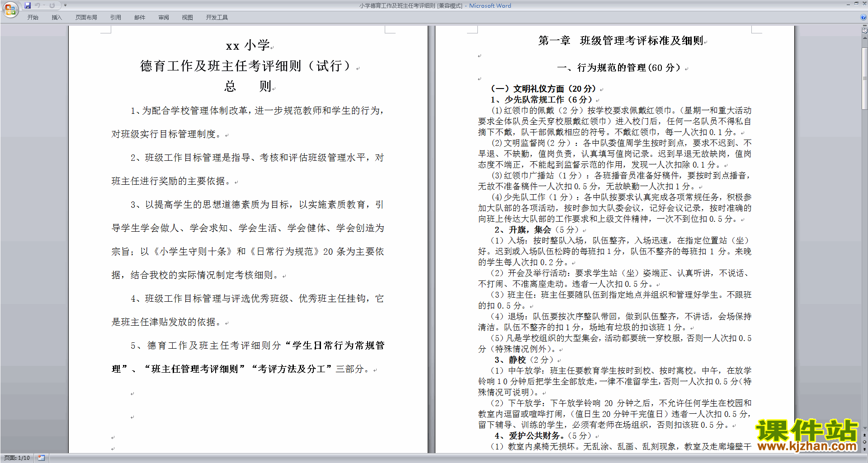Click the line starting '（2）开会及举行活动'
The width and height of the screenshot is (868, 463).
(620, 273)
